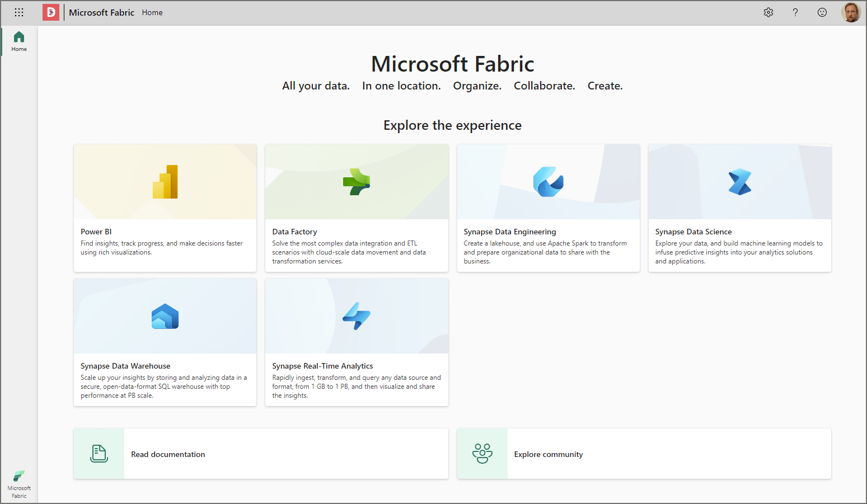The width and height of the screenshot is (867, 504).
Task: Select the Synapse Data Science icon
Action: coord(739,181)
